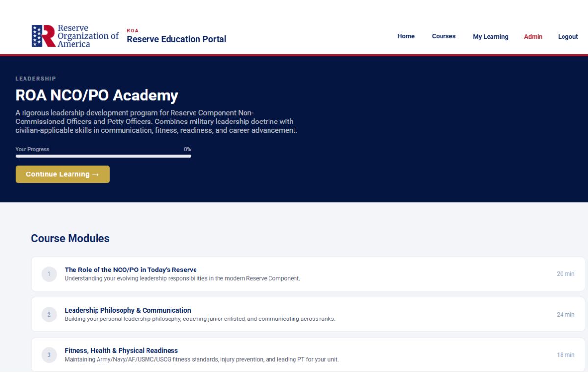Click the Your Progress label
The image size is (588, 392).
click(32, 149)
